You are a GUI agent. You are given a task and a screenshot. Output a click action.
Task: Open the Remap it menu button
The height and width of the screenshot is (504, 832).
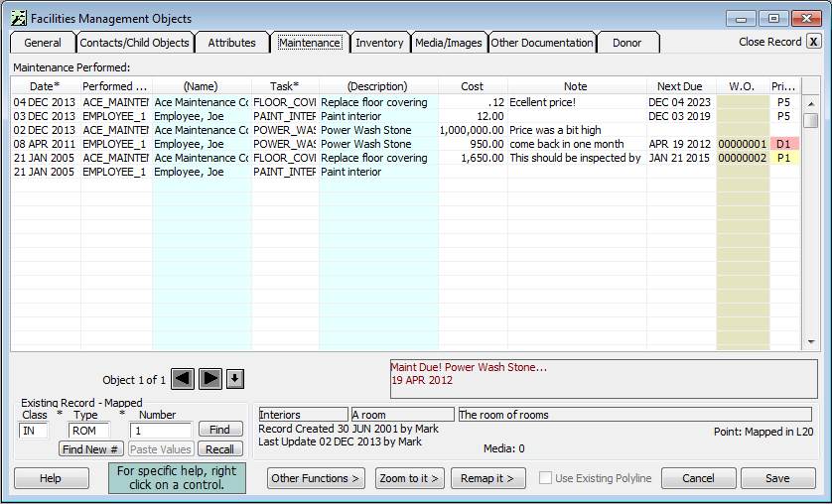click(x=487, y=478)
